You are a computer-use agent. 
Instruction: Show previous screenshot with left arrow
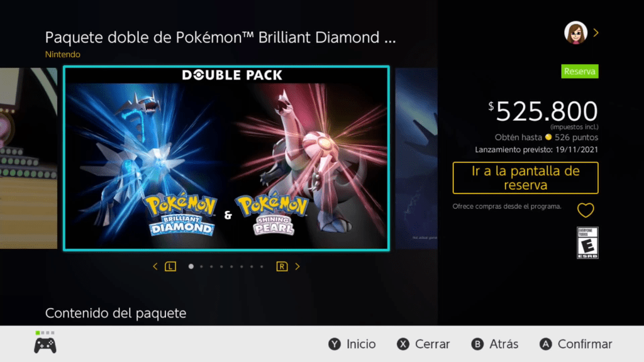point(155,266)
